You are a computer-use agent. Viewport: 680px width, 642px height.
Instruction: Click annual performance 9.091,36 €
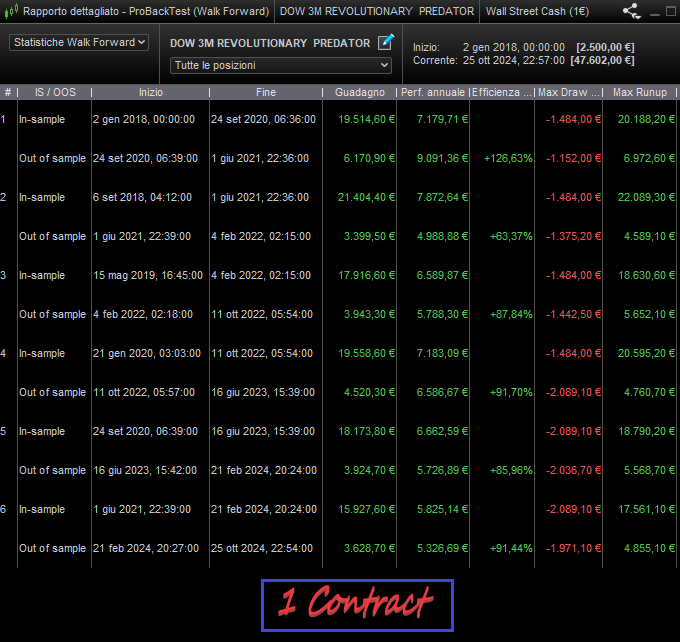click(x=442, y=158)
